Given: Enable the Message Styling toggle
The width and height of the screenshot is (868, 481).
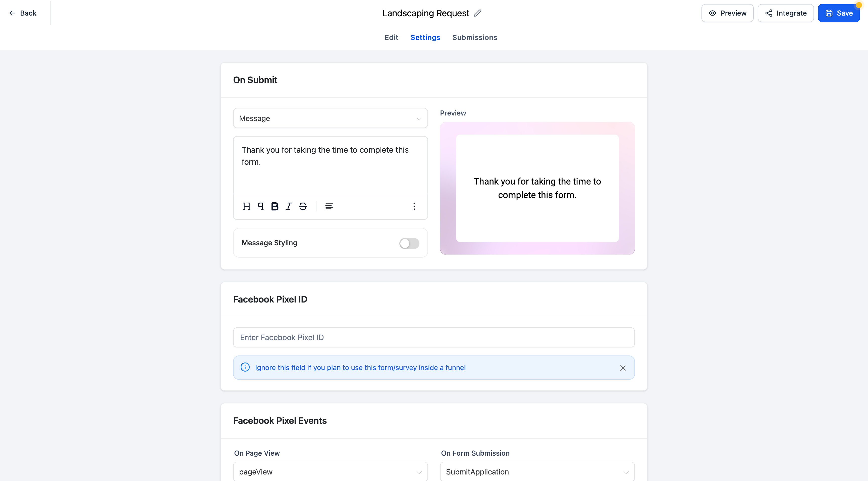Looking at the screenshot, I should click(409, 243).
